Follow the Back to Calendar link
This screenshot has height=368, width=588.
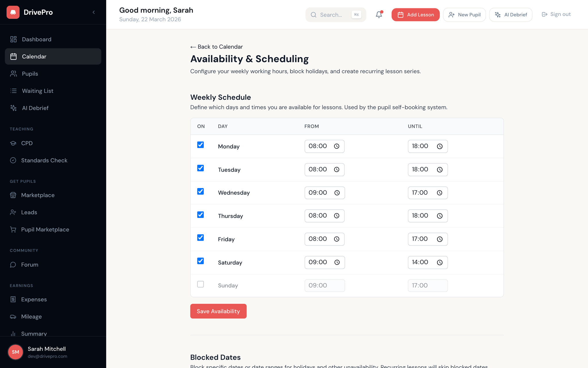[216, 47]
